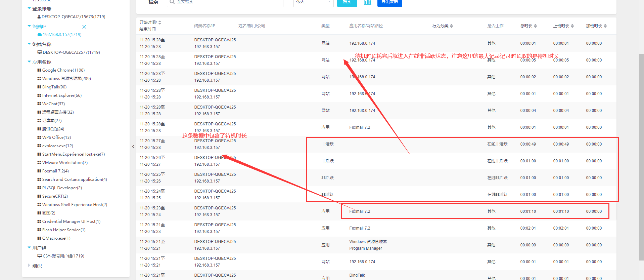Filter by PL/SQL Developer(2)

pyautogui.click(x=62, y=188)
